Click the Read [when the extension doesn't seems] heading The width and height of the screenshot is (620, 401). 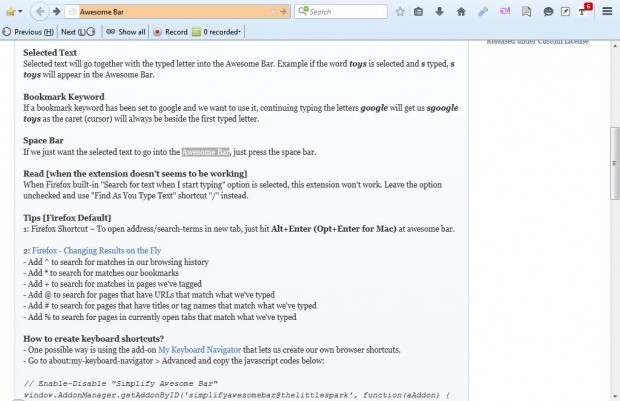[x=135, y=174]
